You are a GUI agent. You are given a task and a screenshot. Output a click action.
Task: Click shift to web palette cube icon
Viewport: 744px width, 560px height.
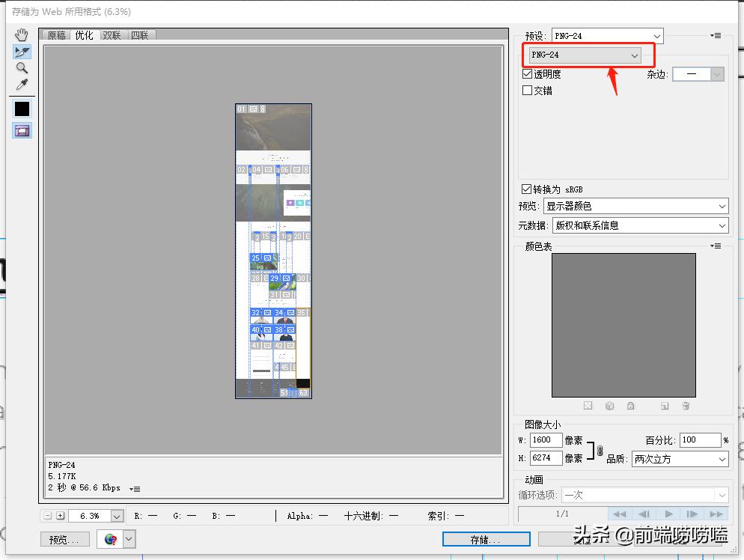coord(610,406)
